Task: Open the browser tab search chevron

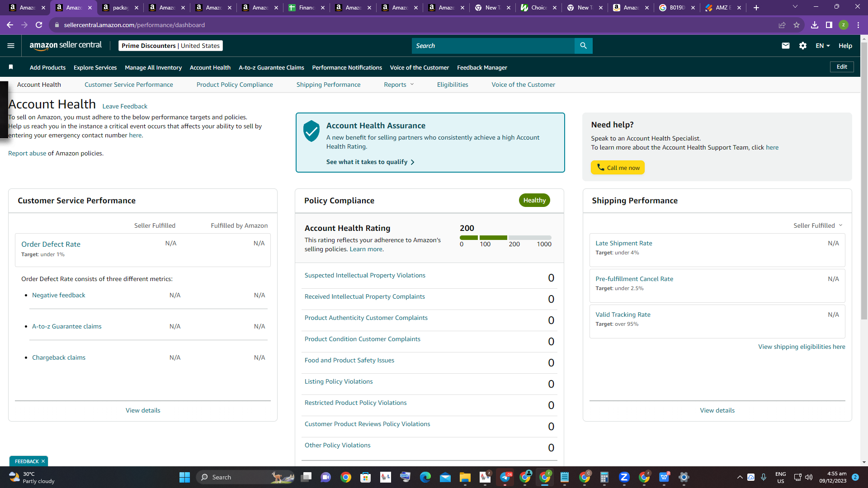Action: pos(795,7)
